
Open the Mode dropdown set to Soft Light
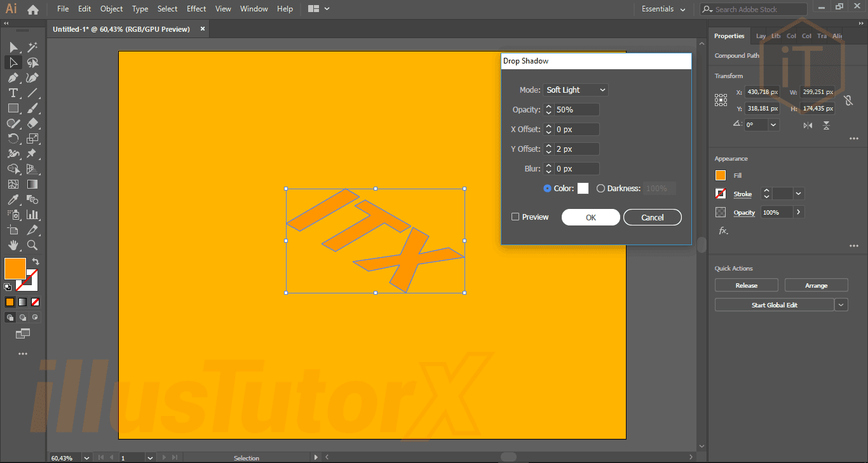click(x=576, y=90)
